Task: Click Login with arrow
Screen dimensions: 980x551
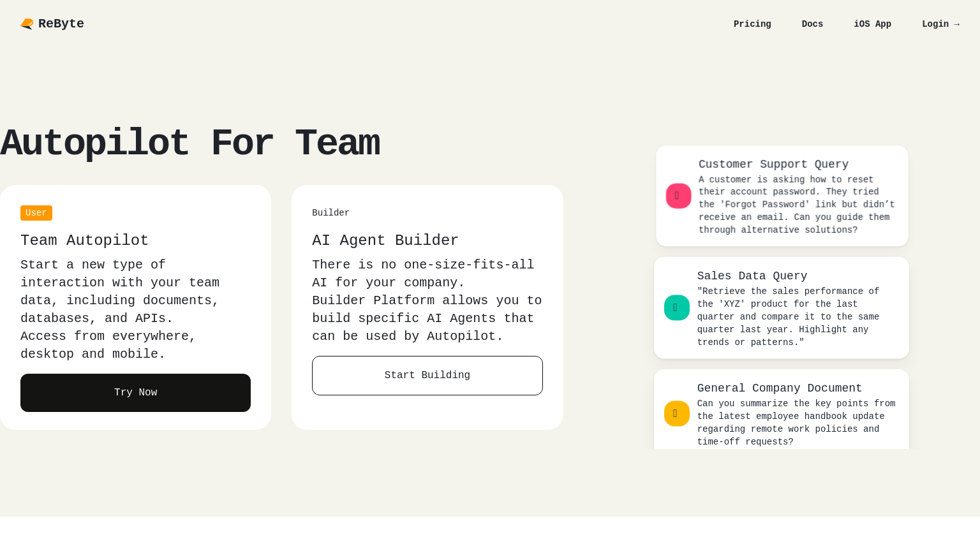Action: (x=940, y=24)
